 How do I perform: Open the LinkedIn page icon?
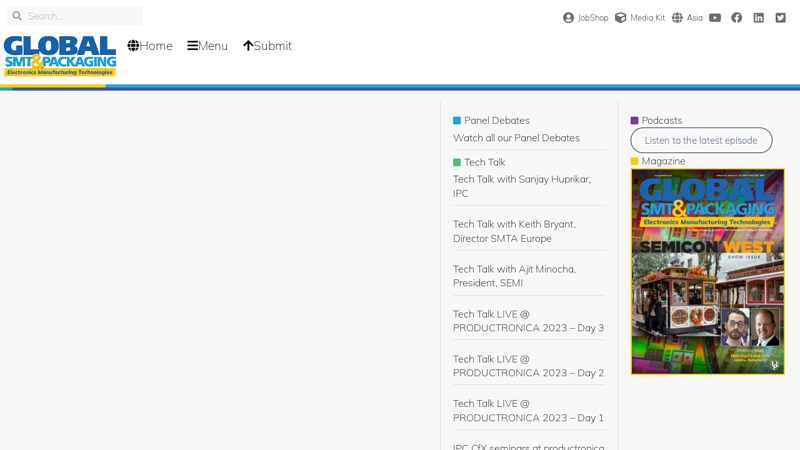(x=759, y=17)
